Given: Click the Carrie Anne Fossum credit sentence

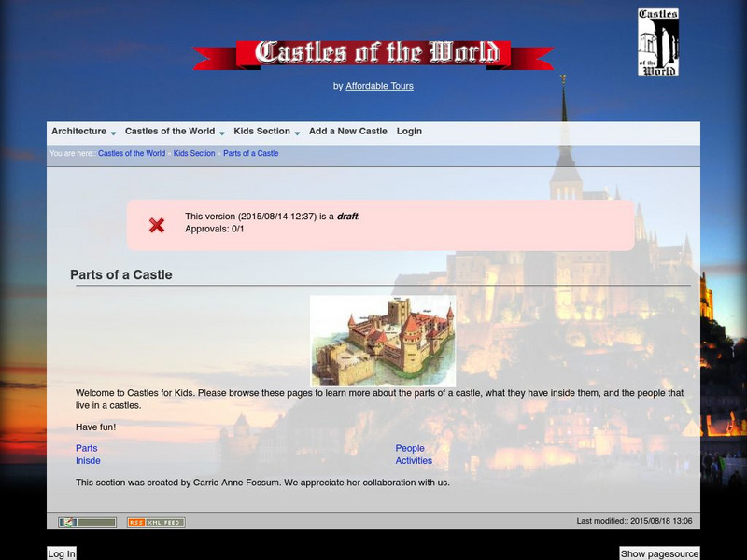Looking at the screenshot, I should (x=262, y=483).
